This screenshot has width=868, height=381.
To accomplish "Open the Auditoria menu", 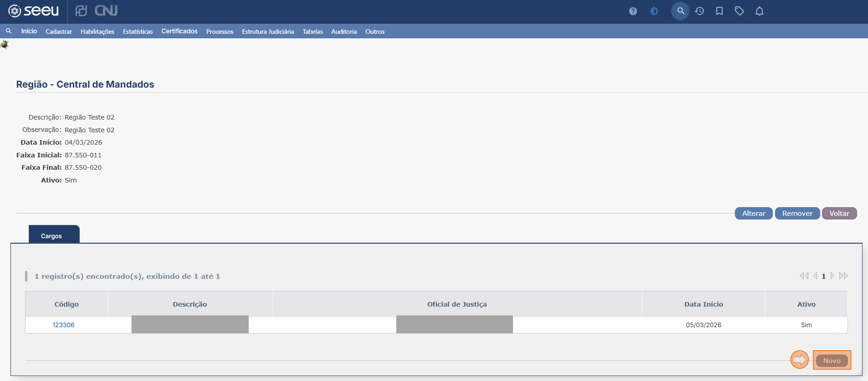I will coord(344,32).
